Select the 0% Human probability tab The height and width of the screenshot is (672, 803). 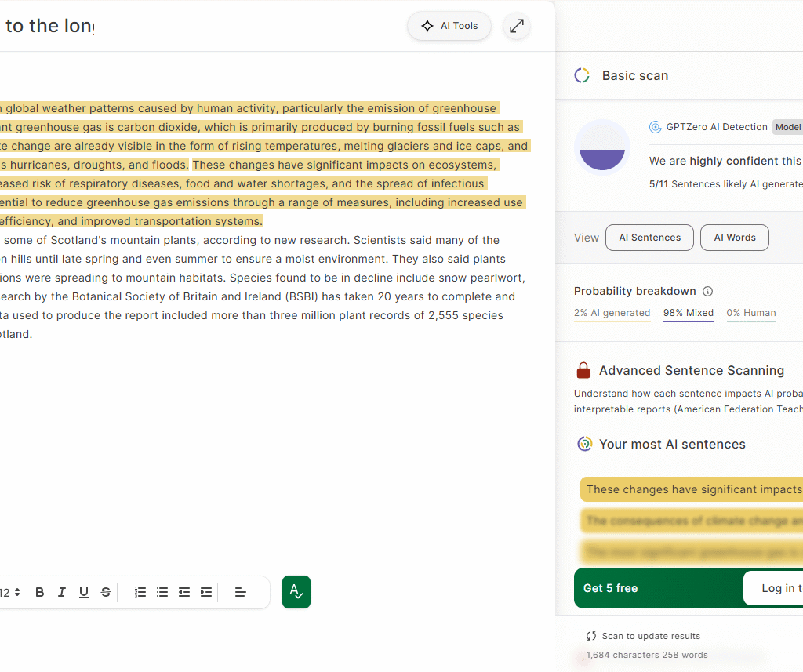(750, 313)
